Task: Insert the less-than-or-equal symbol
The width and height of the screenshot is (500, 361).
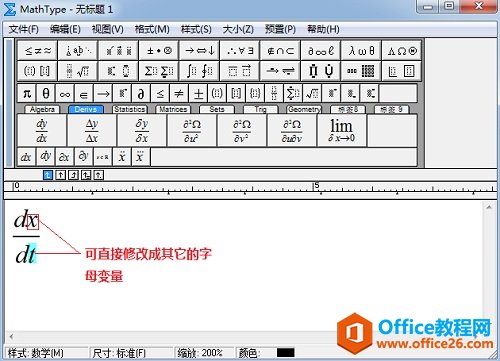Action: [160, 94]
